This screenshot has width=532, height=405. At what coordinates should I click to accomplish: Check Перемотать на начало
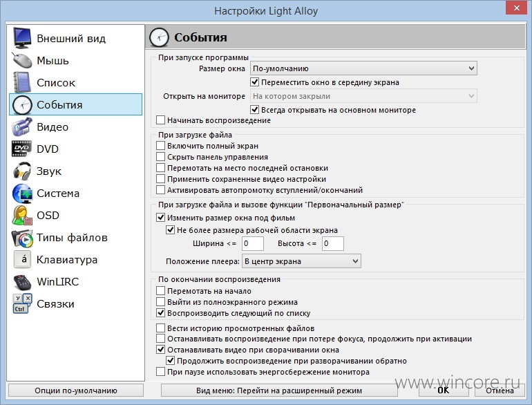pos(160,291)
